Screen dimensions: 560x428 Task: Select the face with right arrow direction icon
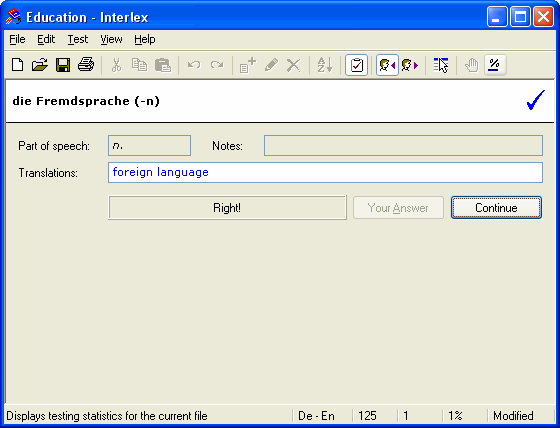[x=410, y=65]
